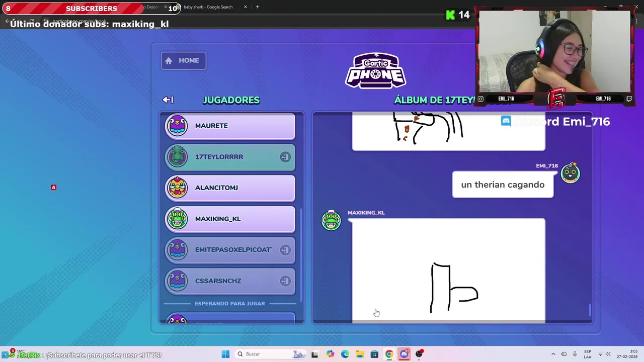
Task: Select player MAXIKING_KL row
Action: pyautogui.click(x=230, y=220)
